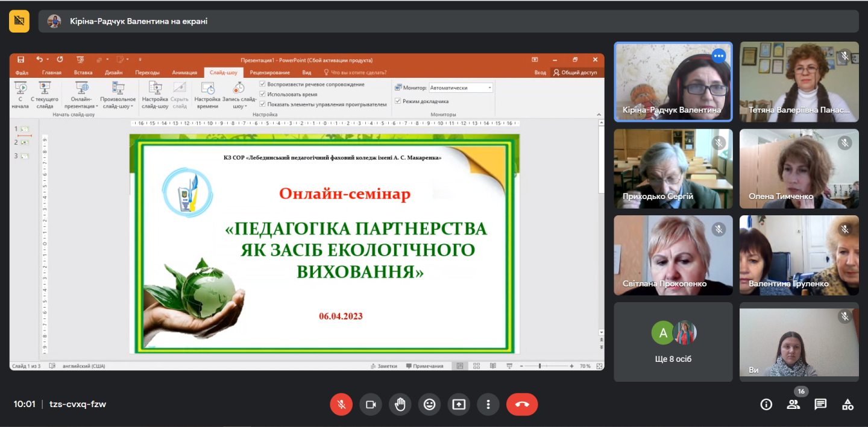Click the 'Ще 8 осіб' participants tile
Viewport: 868px width, 427px height.
(x=673, y=342)
